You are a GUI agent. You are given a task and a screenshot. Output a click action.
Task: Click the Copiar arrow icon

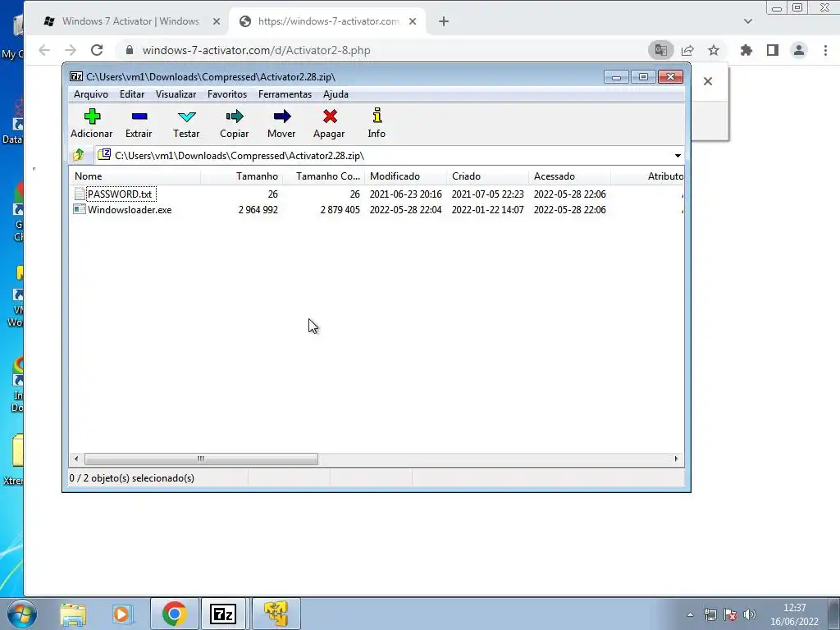234,116
